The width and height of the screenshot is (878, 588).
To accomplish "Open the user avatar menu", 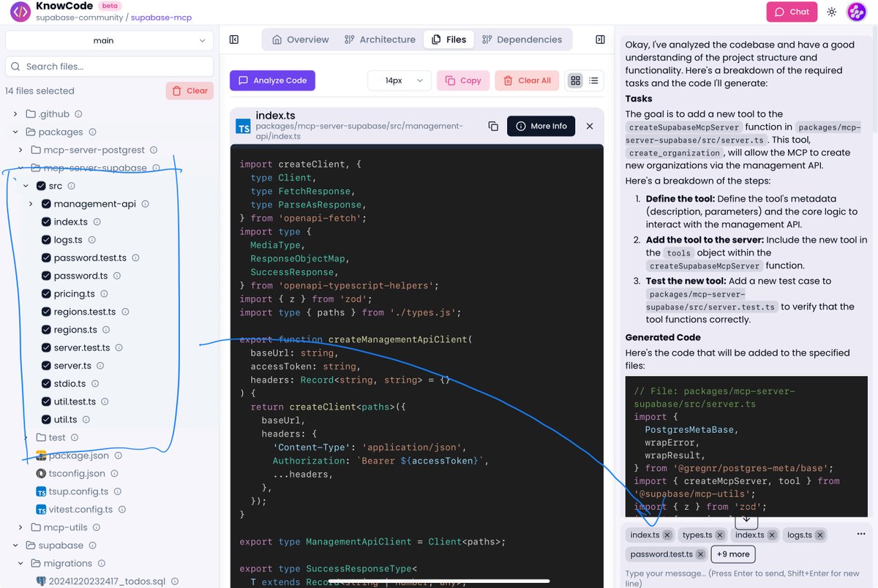I will pyautogui.click(x=857, y=12).
